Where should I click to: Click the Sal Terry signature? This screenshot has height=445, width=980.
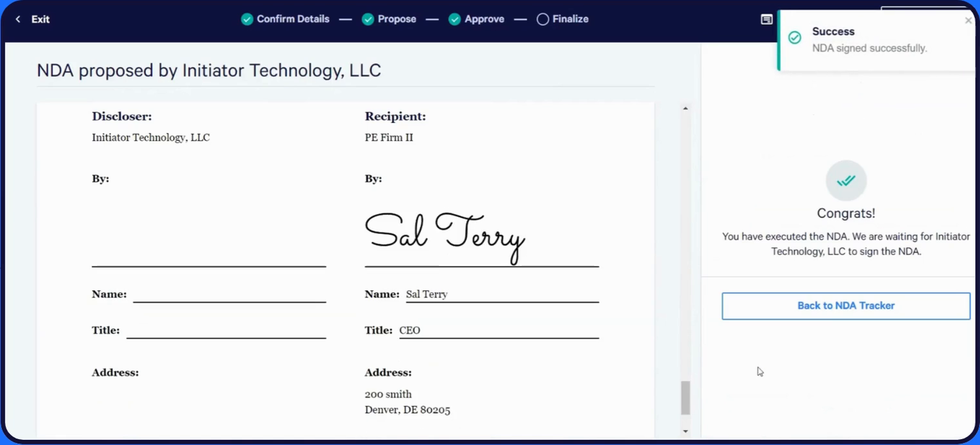pos(445,237)
